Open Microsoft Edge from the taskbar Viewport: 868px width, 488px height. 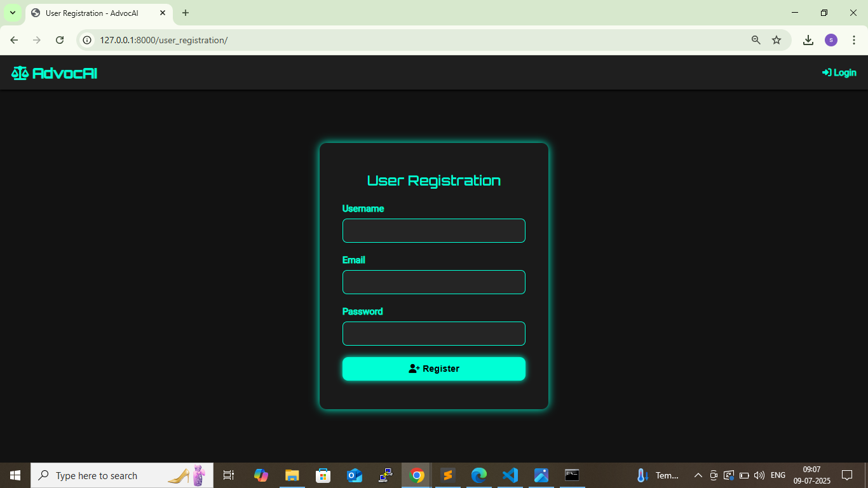pyautogui.click(x=479, y=475)
